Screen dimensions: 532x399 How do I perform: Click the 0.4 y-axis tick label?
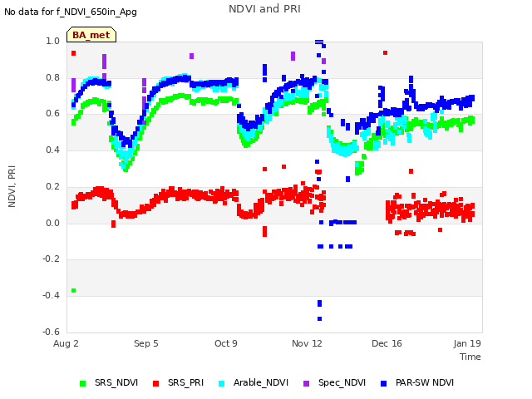pyautogui.click(x=52, y=150)
